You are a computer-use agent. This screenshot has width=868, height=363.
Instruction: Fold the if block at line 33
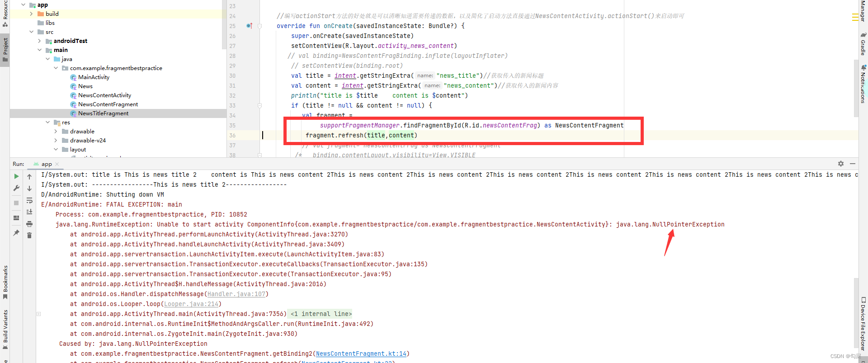click(259, 105)
